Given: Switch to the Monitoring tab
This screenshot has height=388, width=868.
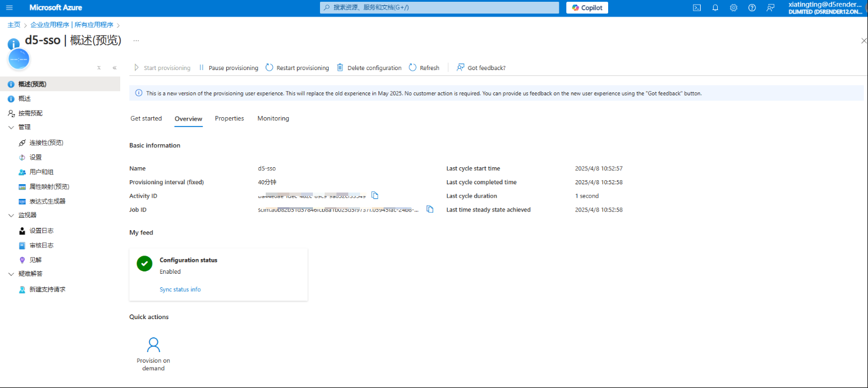Looking at the screenshot, I should pyautogui.click(x=273, y=118).
